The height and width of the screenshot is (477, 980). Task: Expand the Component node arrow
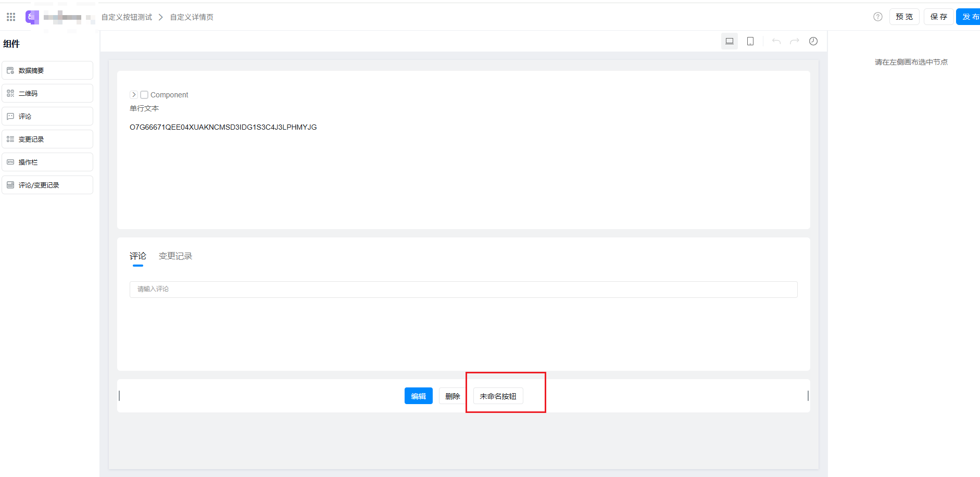pos(134,95)
